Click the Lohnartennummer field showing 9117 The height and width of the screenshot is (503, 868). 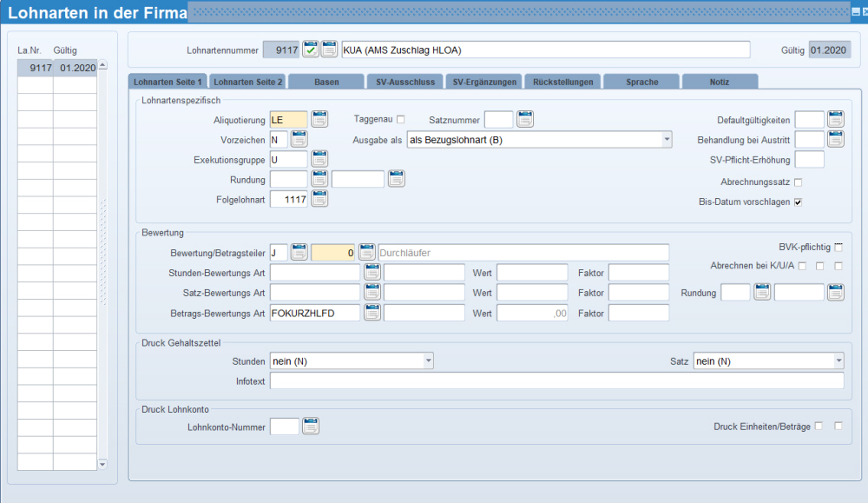[281, 50]
